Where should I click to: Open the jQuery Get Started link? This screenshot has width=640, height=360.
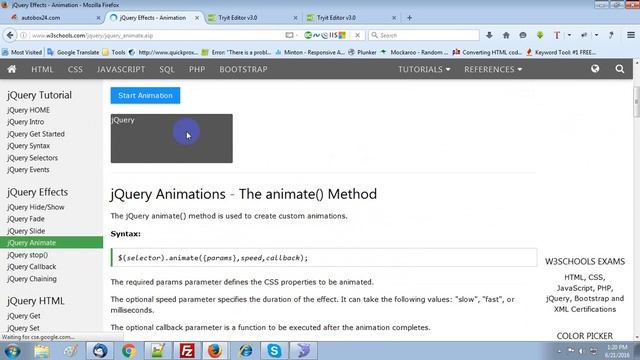(36, 134)
